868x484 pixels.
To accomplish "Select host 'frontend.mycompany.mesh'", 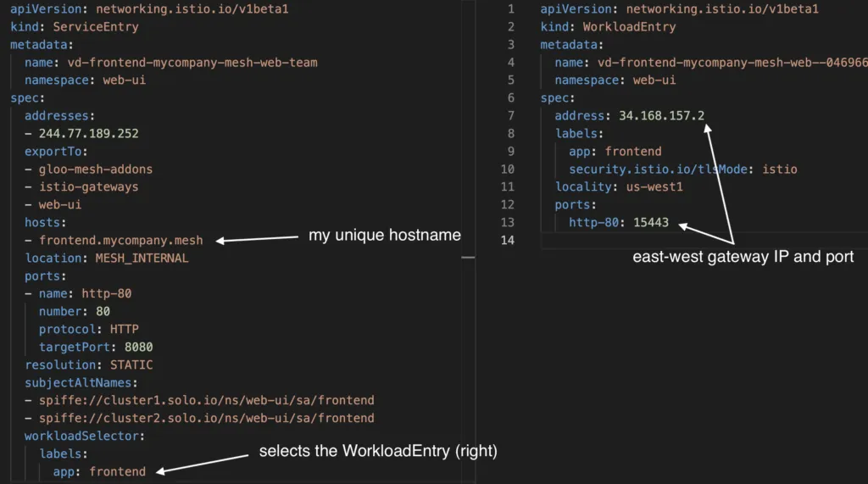I will (x=120, y=241).
